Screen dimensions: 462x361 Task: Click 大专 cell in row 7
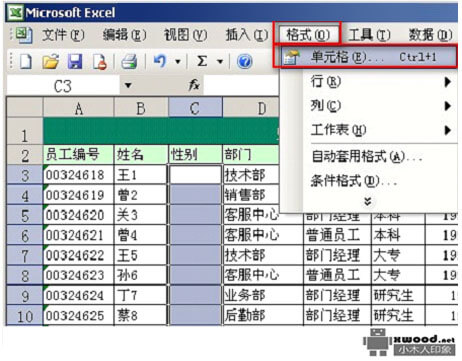click(x=398, y=255)
